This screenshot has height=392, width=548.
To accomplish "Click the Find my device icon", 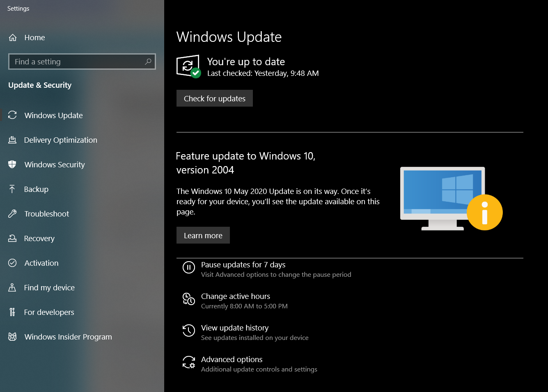I will click(x=12, y=287).
